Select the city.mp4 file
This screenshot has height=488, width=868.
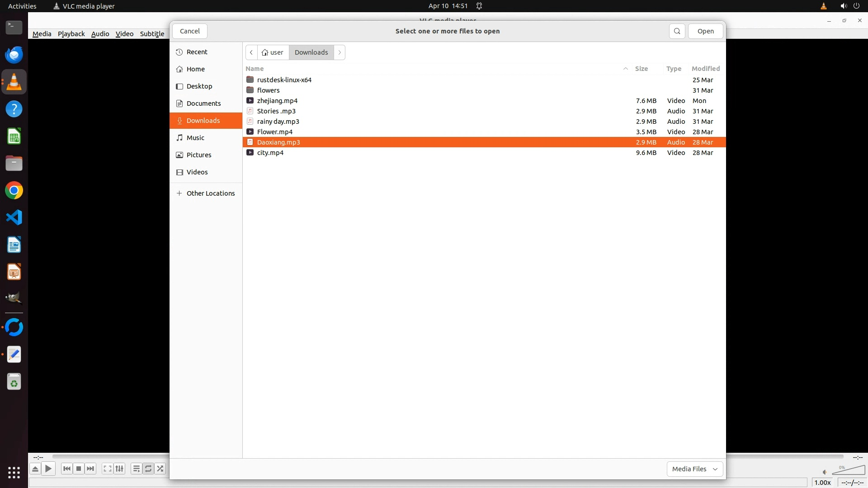(x=270, y=153)
